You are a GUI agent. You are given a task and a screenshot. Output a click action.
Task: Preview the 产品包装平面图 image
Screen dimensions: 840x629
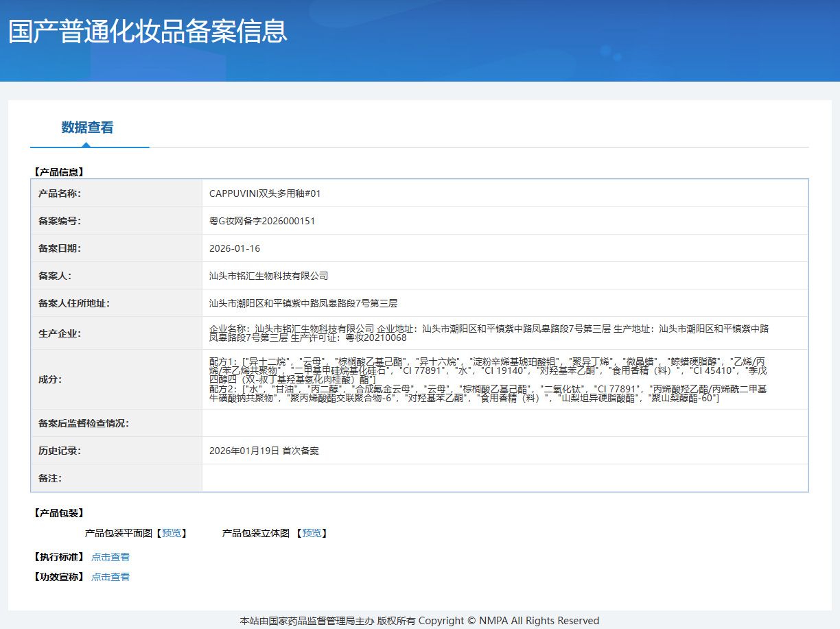(172, 533)
